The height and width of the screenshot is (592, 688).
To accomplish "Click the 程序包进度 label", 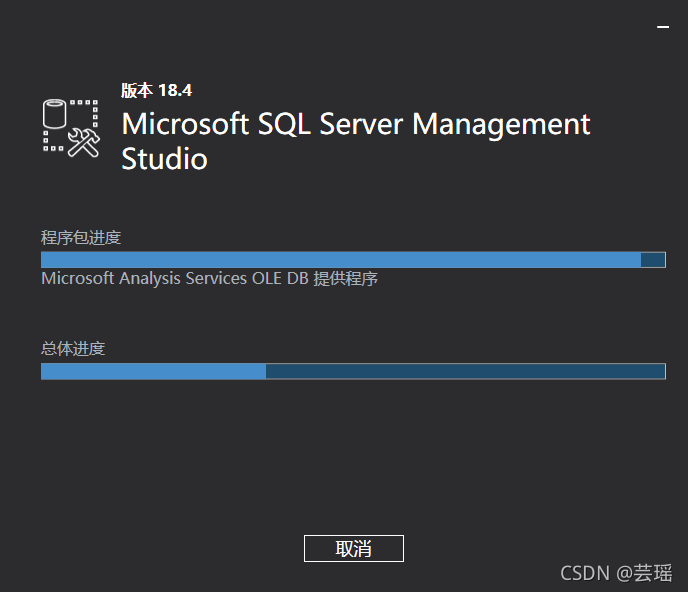I will 81,237.
